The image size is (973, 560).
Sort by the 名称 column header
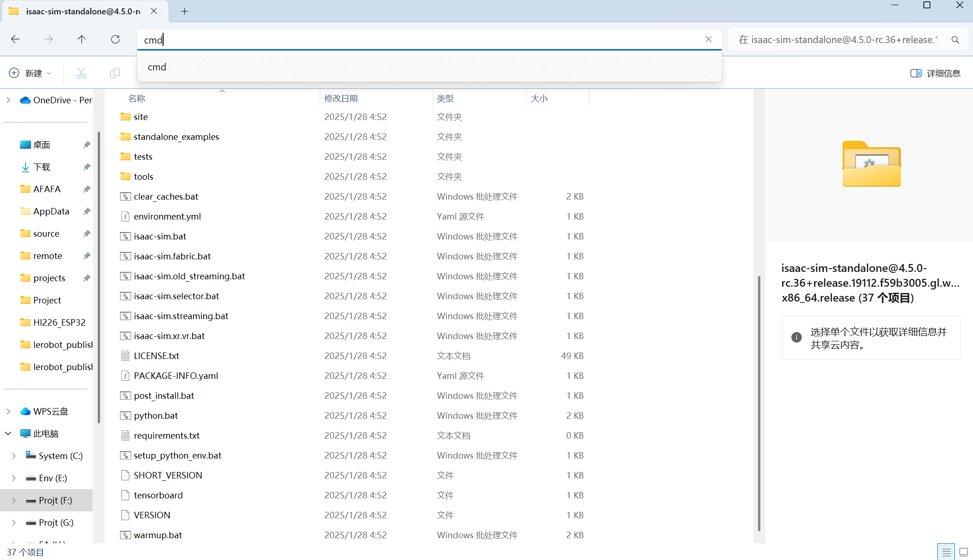point(137,98)
